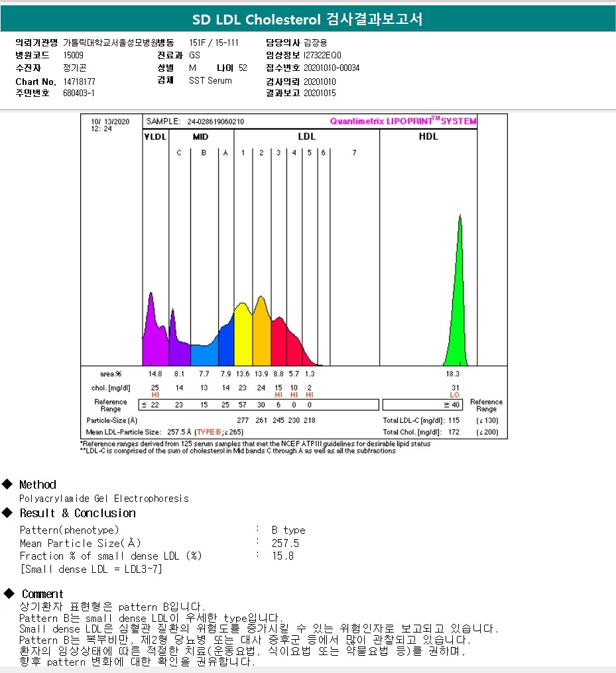This screenshot has width=616, height=673.
Task: Click the diamond bullet beside Comment
Action: tap(9, 593)
